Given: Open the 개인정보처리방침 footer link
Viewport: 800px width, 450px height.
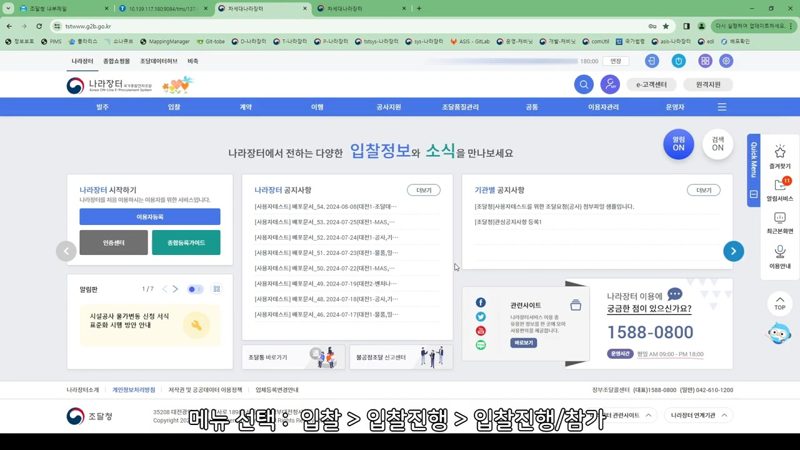Looking at the screenshot, I should pyautogui.click(x=134, y=390).
